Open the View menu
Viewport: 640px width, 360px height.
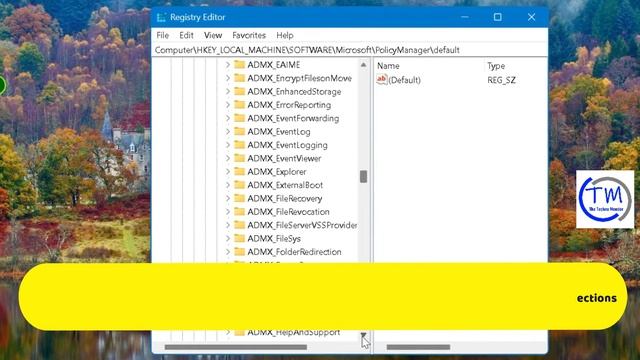pos(213,36)
